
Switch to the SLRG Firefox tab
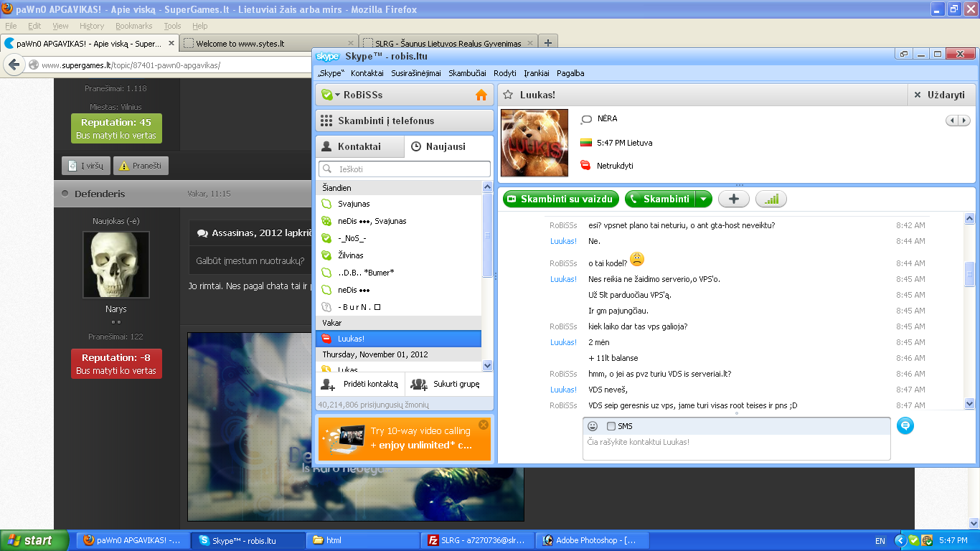[x=448, y=43]
